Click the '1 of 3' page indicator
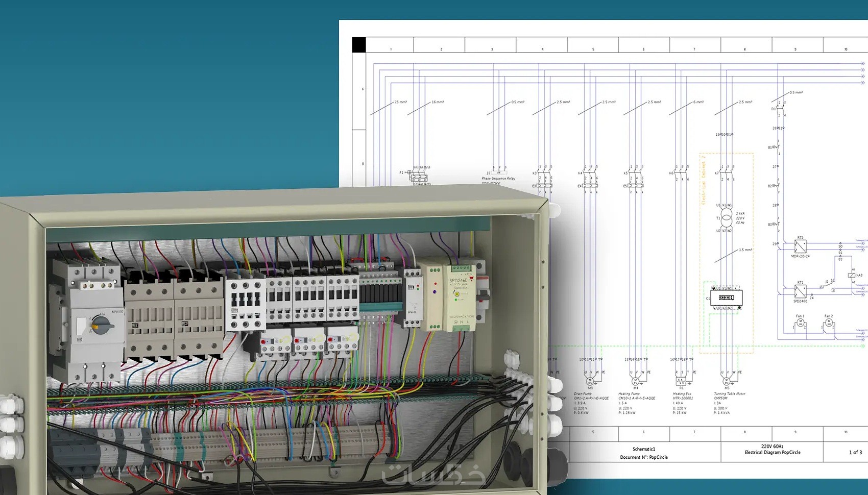Viewport: 868px width, 495px height. pos(855,452)
